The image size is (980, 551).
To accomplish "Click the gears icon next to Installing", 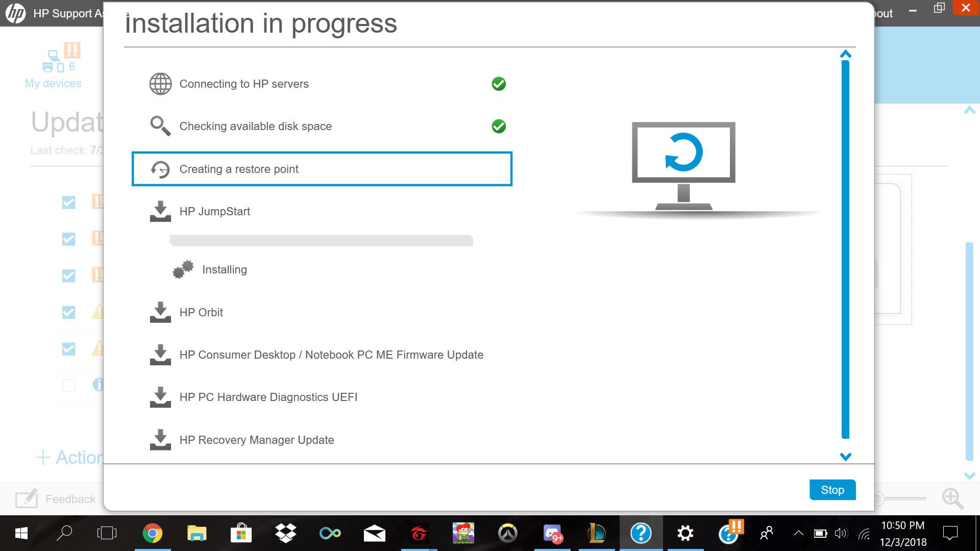I will pos(183,269).
